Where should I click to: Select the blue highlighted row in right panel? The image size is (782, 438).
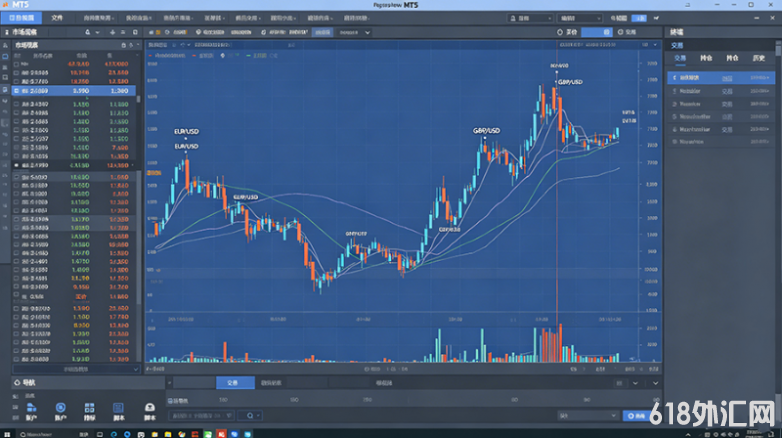click(721, 78)
